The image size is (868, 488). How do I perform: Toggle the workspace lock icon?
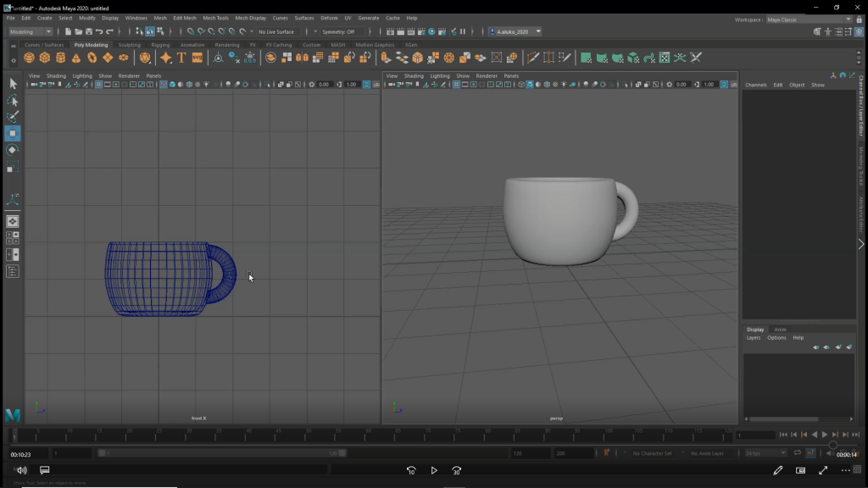[x=859, y=19]
